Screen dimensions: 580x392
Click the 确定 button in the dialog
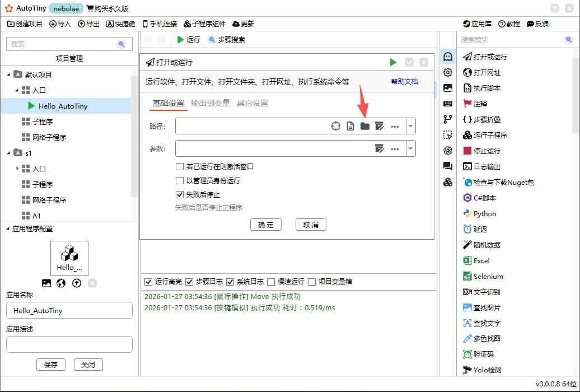pyautogui.click(x=266, y=224)
